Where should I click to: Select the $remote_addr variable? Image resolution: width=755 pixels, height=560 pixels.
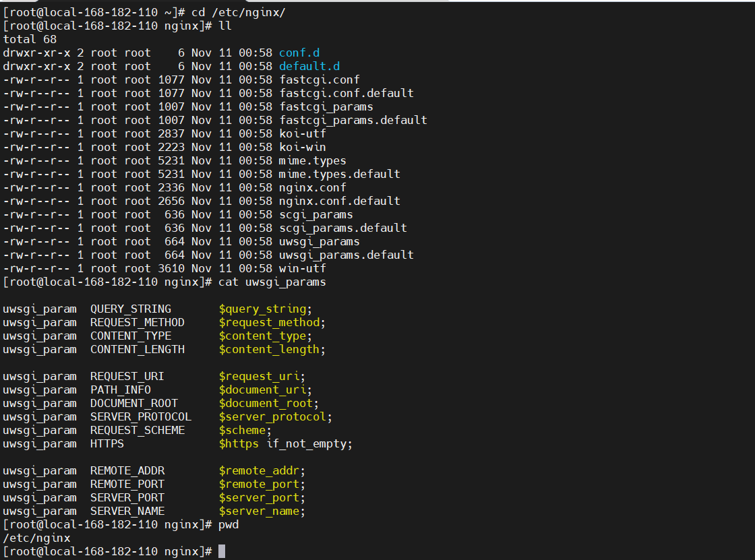point(259,471)
